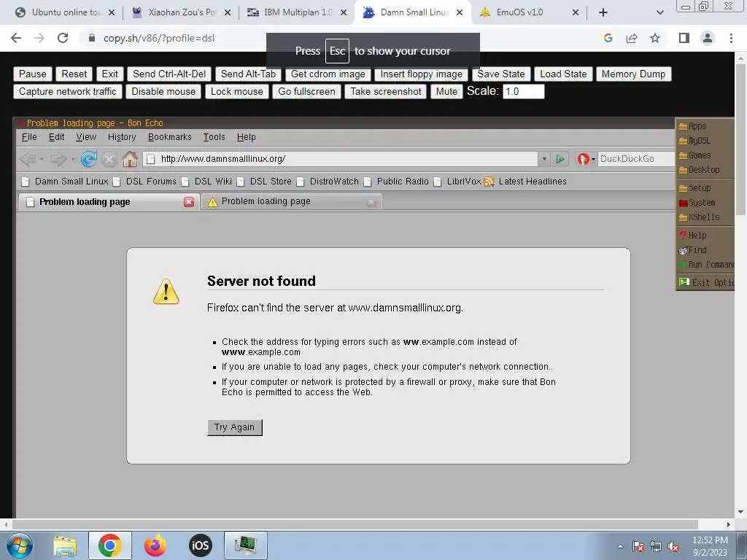747x560 pixels.
Task: Open the Latest Headlines feed bookmark
Action: (x=526, y=182)
